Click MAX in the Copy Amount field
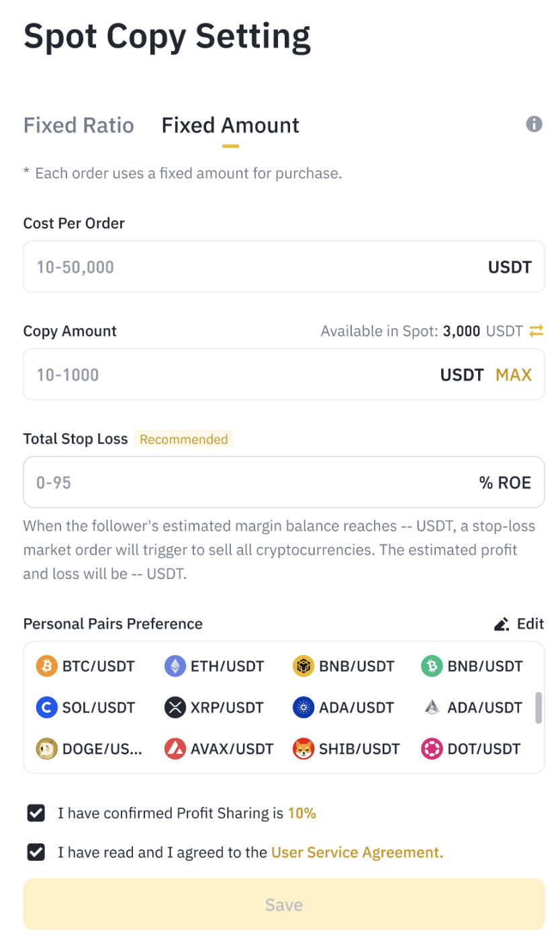Viewport: 560px width, 946px height. (514, 375)
